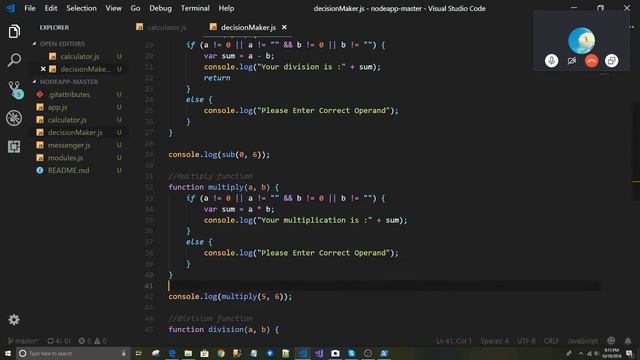The height and width of the screenshot is (360, 640).
Task: Open the Debug menu
Action: pyautogui.click(x=160, y=8)
